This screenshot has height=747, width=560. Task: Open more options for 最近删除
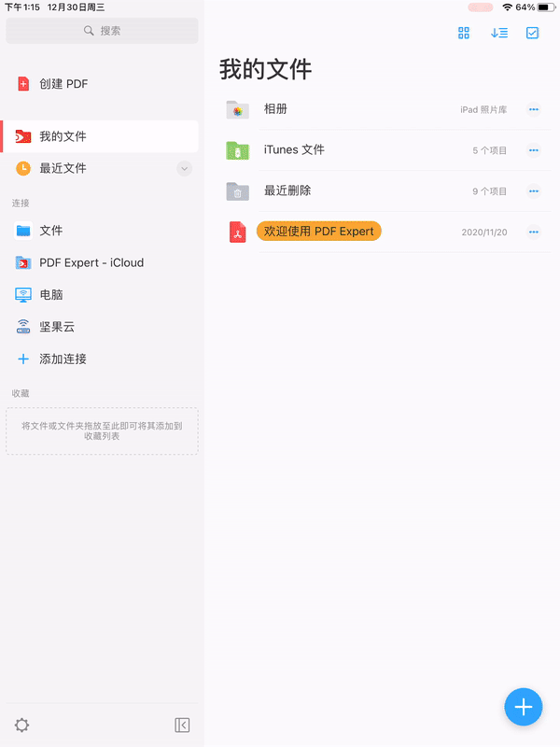pos(534,191)
